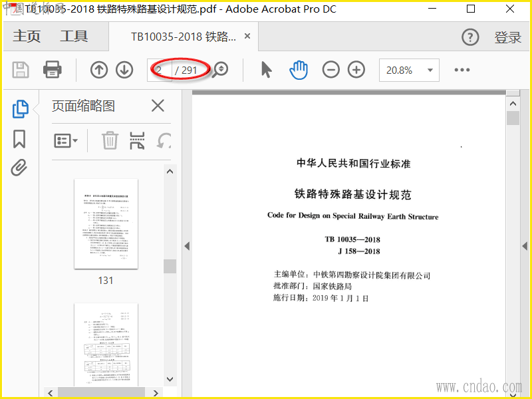Screen dimensions: 532x399
Task: Go to next page arrow
Action: point(124,70)
